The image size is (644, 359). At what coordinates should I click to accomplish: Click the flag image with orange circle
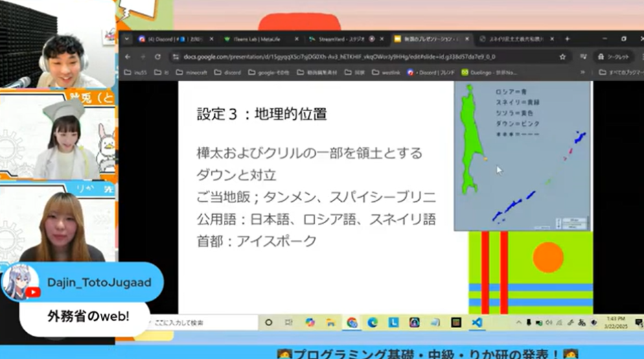click(531, 273)
